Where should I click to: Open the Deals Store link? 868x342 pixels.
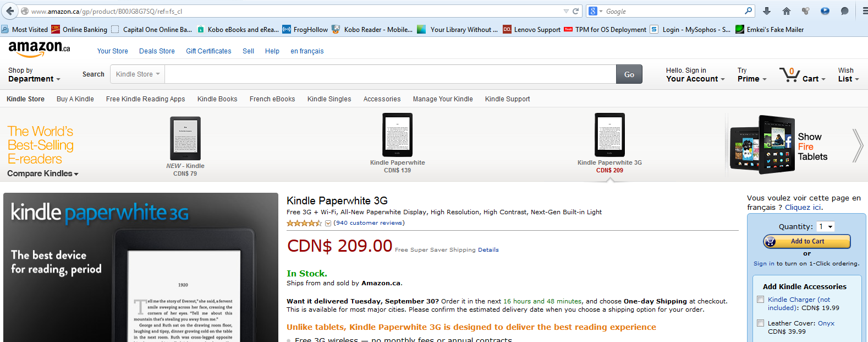157,51
